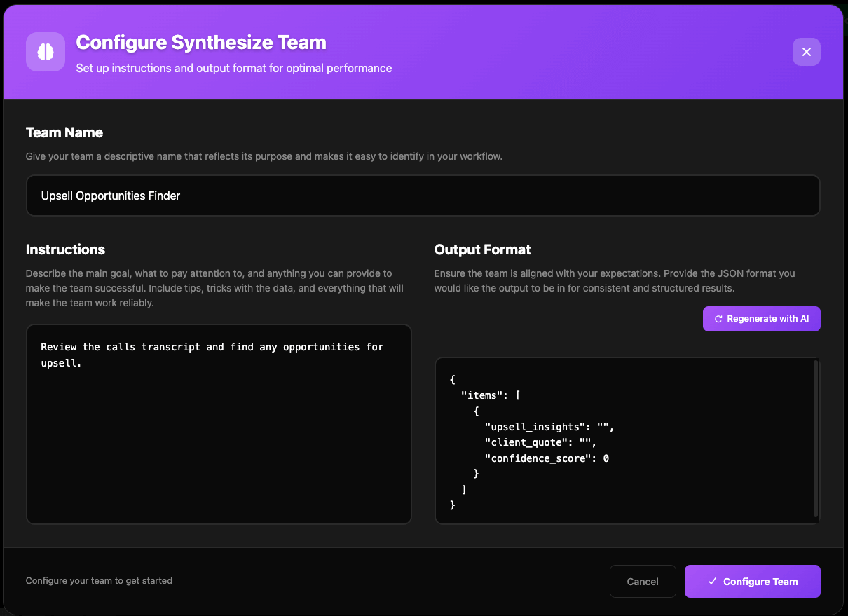Select the "Output Format" section heading

(x=482, y=249)
